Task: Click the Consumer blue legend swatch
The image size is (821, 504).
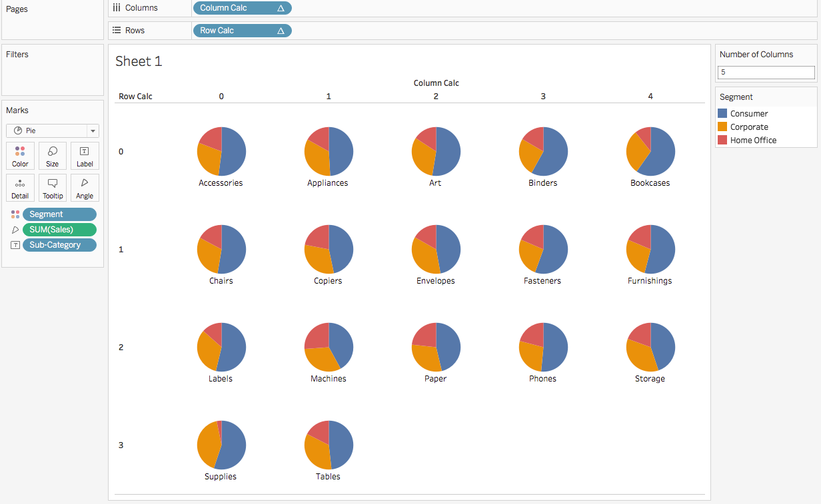Action: pos(722,114)
